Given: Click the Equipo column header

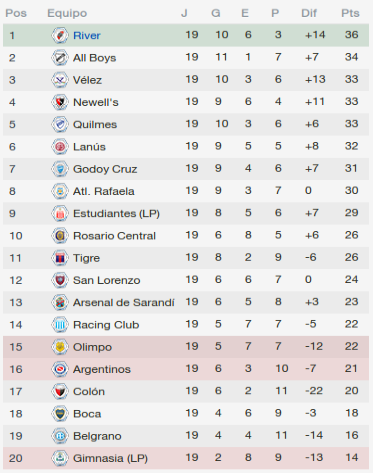Looking at the screenshot, I should pyautogui.click(x=67, y=13).
